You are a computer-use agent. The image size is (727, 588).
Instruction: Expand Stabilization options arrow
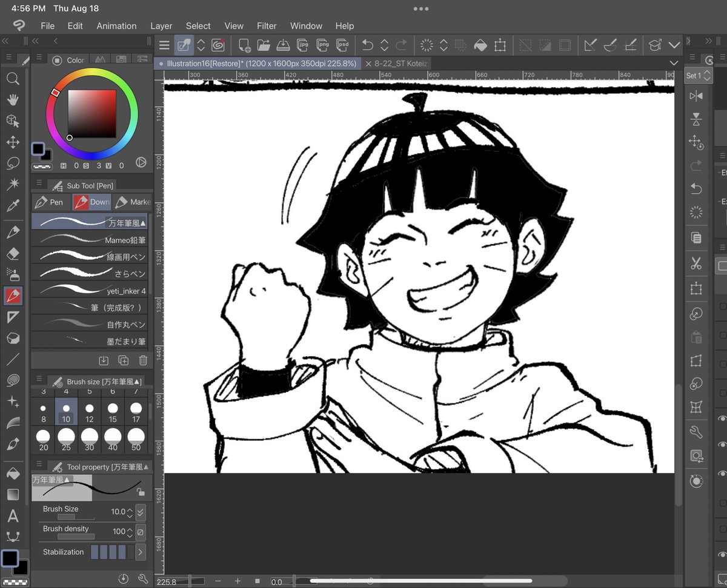click(141, 552)
